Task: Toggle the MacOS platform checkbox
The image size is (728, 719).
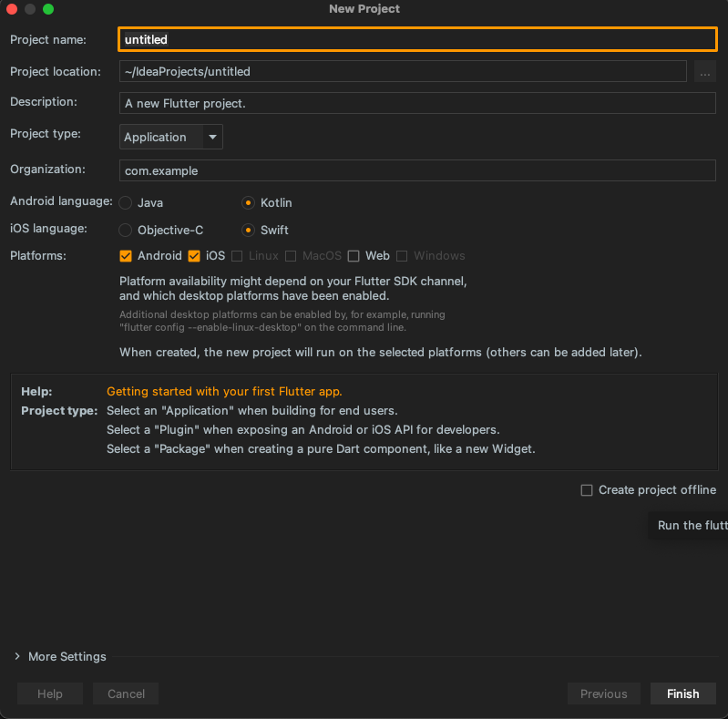Action: point(291,256)
